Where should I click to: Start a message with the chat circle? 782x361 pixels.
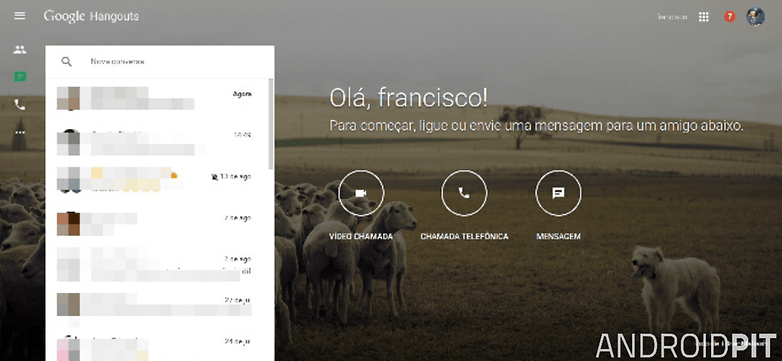point(558,193)
